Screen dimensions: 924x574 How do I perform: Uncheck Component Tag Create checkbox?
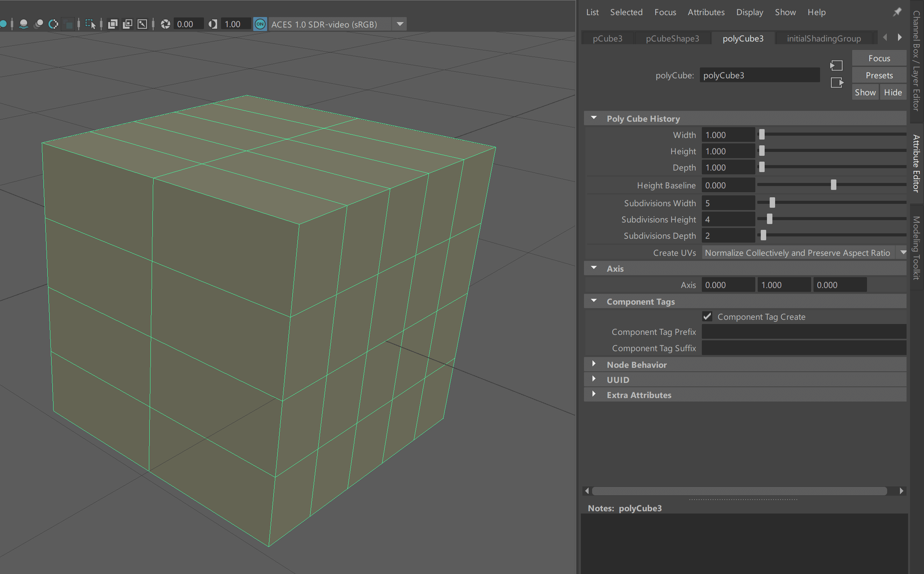click(x=707, y=317)
